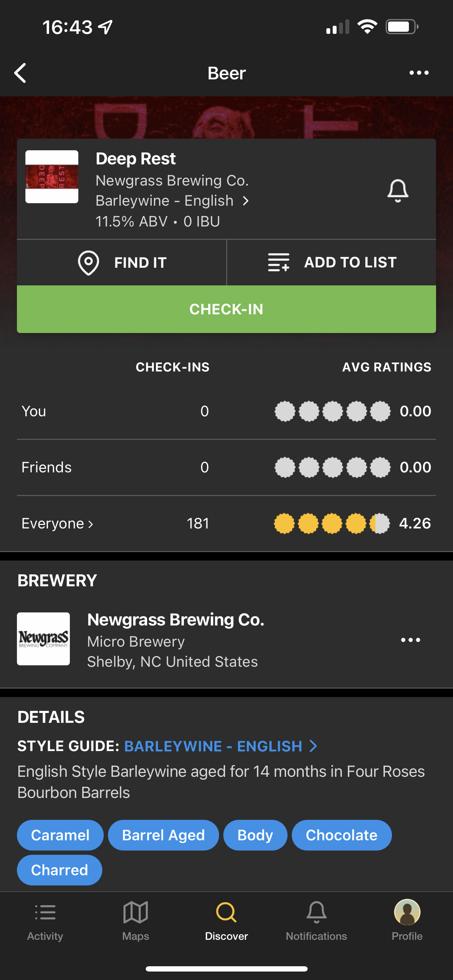453x980 pixels.
Task: Open the more options menu beside Beer title
Action: 419,73
